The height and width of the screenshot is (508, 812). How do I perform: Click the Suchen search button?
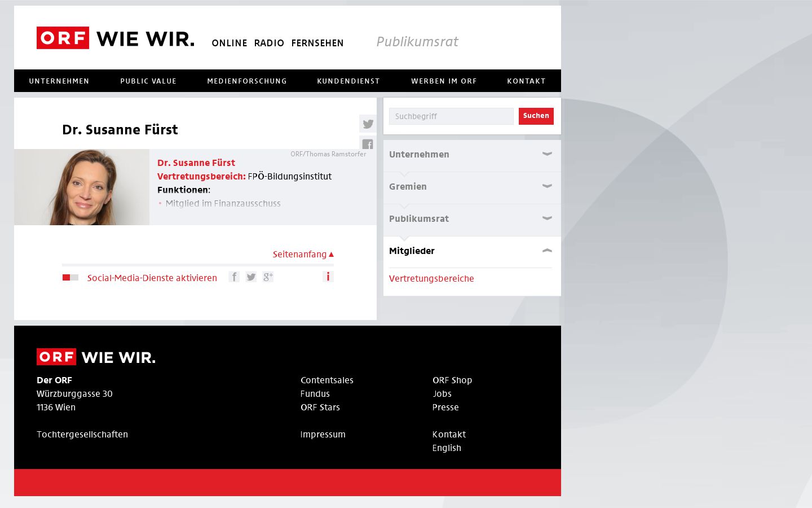[536, 116]
